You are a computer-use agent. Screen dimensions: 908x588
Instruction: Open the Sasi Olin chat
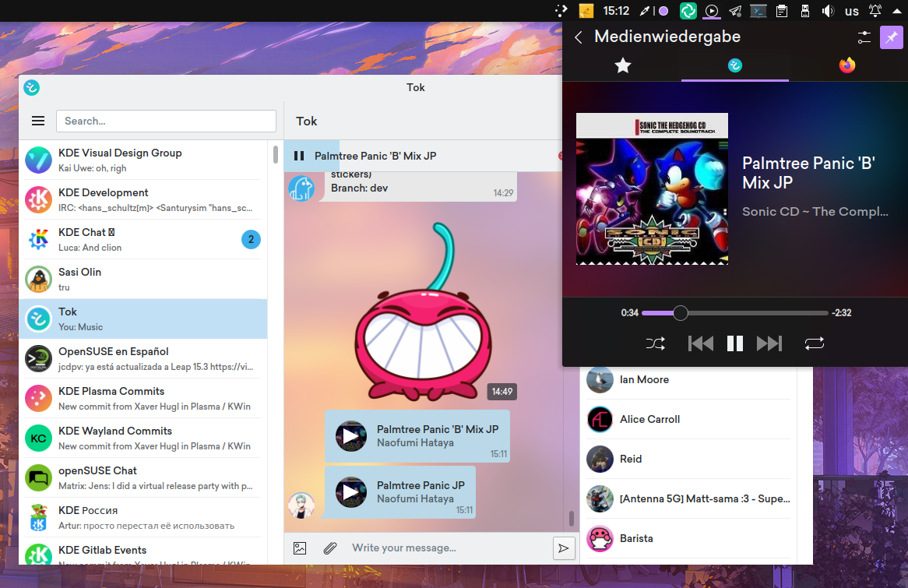[x=143, y=280]
